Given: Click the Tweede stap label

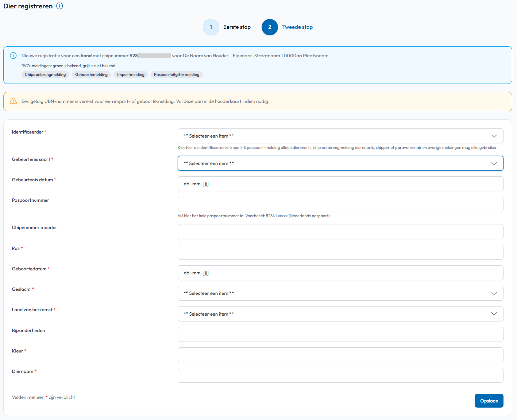Looking at the screenshot, I should click(297, 27).
